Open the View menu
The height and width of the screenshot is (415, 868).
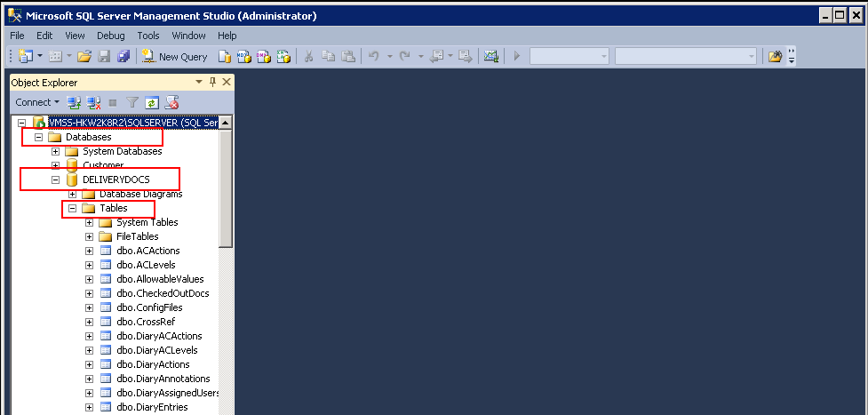75,36
